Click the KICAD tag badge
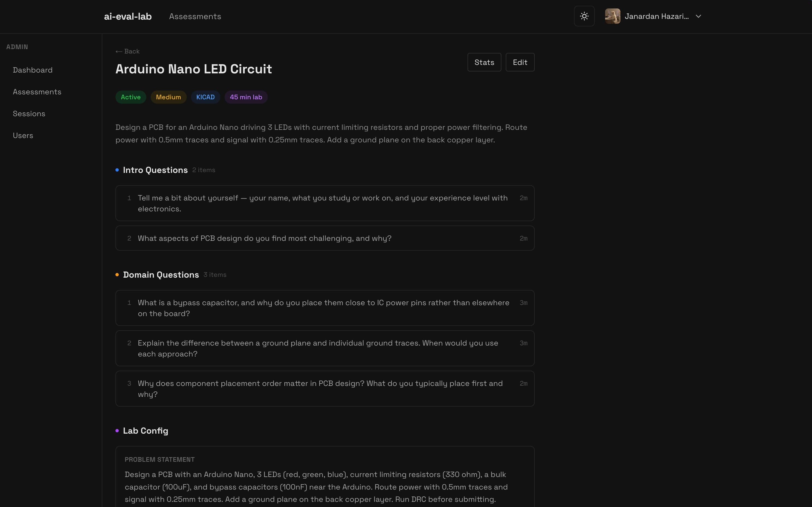Image resolution: width=812 pixels, height=507 pixels. tap(205, 97)
